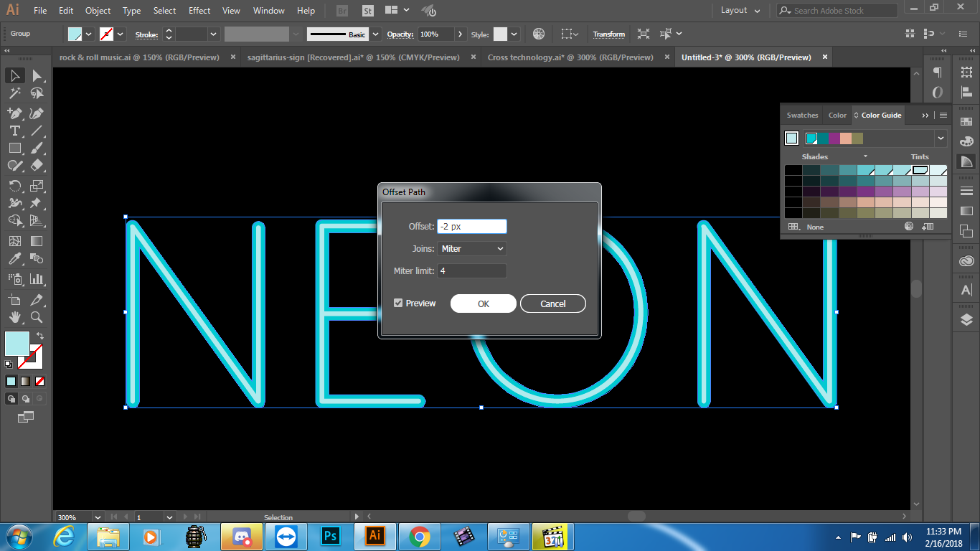This screenshot has height=551, width=980.
Task: Set paint mode to None
Action: coord(40,381)
